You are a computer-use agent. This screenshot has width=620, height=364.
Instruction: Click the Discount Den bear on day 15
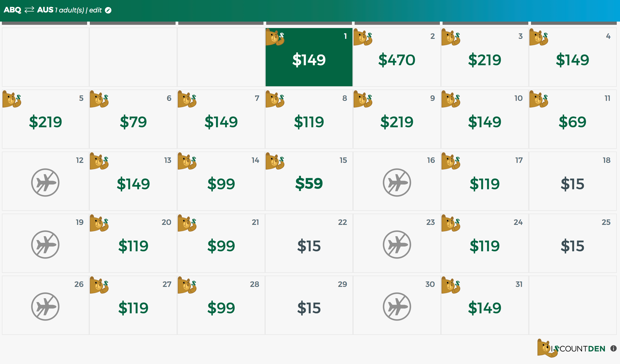tap(275, 161)
